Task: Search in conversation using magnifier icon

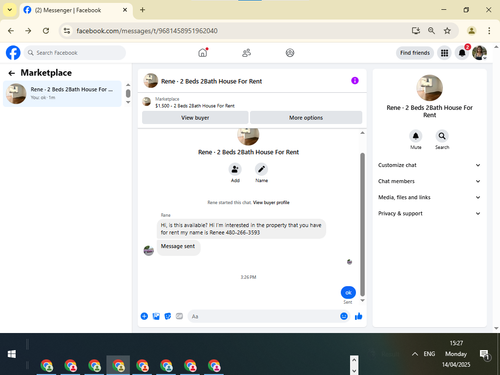Action: (x=442, y=136)
